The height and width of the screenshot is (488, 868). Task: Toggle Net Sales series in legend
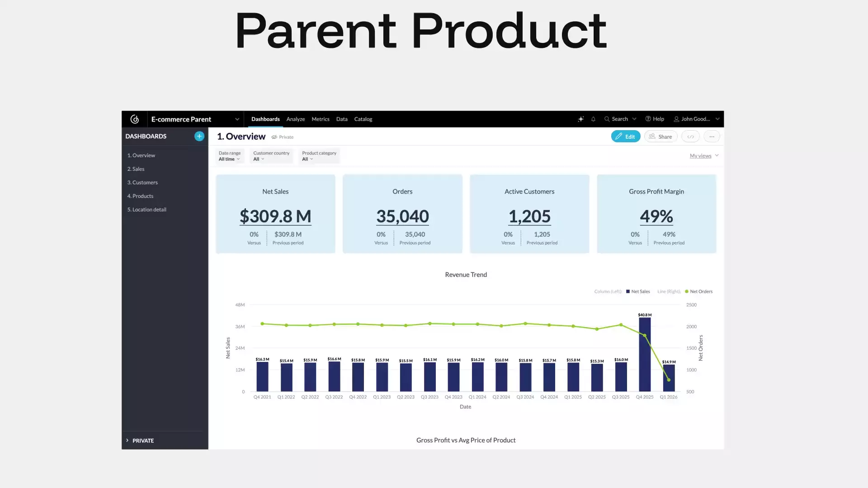pos(638,291)
